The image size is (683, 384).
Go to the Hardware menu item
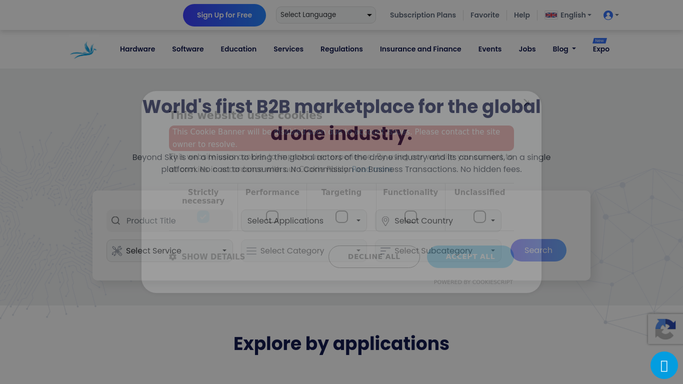point(137,49)
